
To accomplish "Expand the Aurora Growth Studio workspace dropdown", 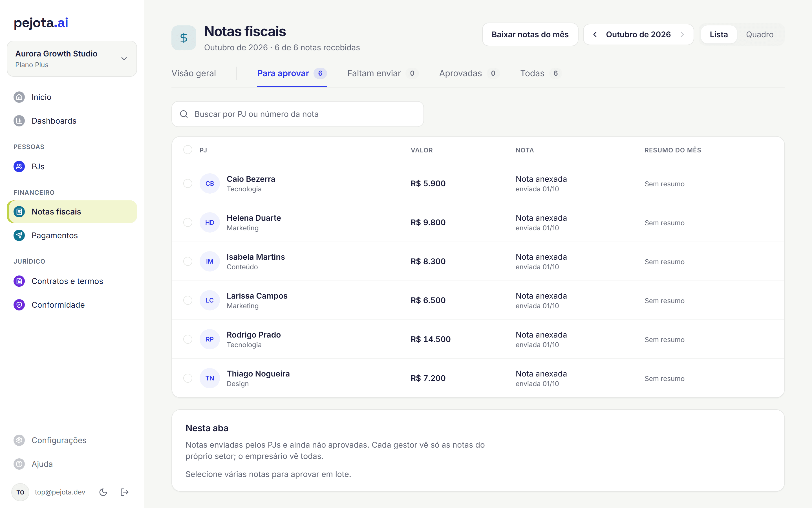I will (72, 59).
